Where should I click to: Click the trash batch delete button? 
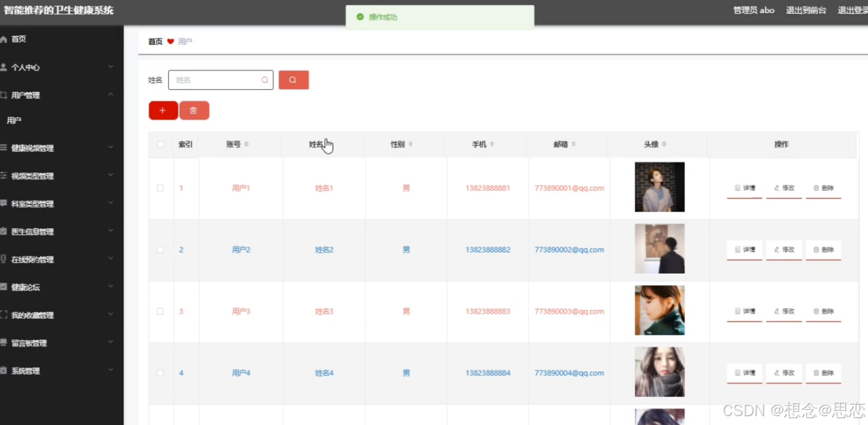[x=194, y=111]
